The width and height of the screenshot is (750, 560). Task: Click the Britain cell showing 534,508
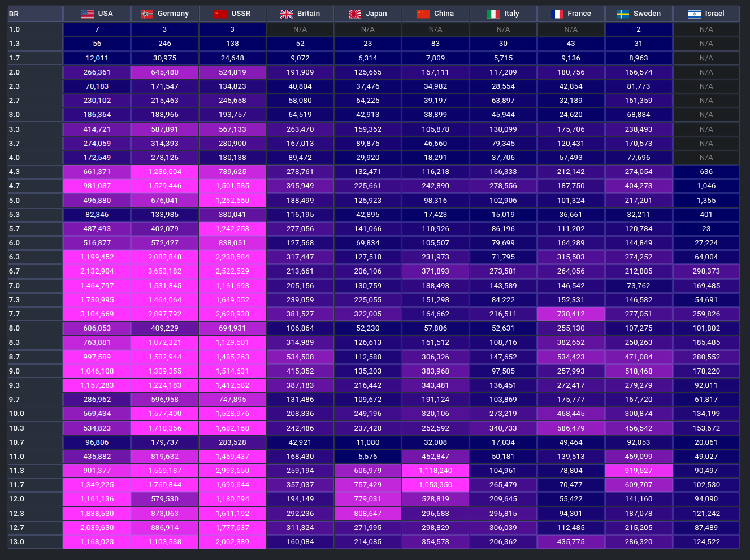click(x=300, y=357)
